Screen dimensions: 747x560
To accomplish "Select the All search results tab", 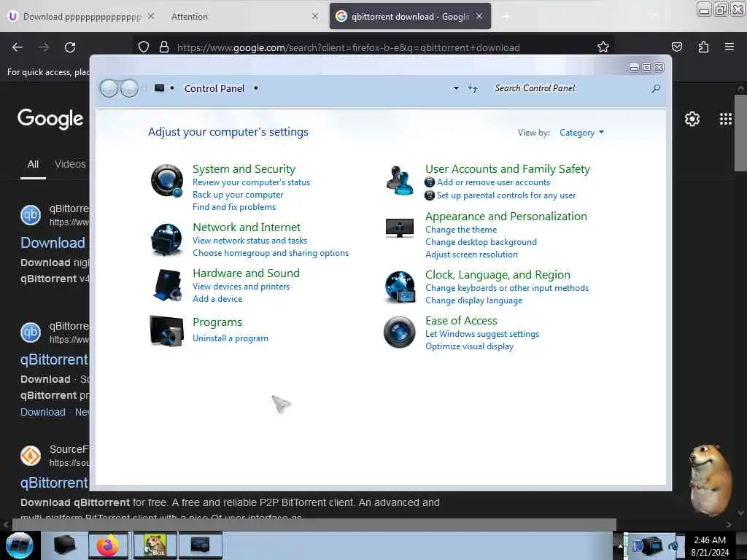I will click(33, 164).
